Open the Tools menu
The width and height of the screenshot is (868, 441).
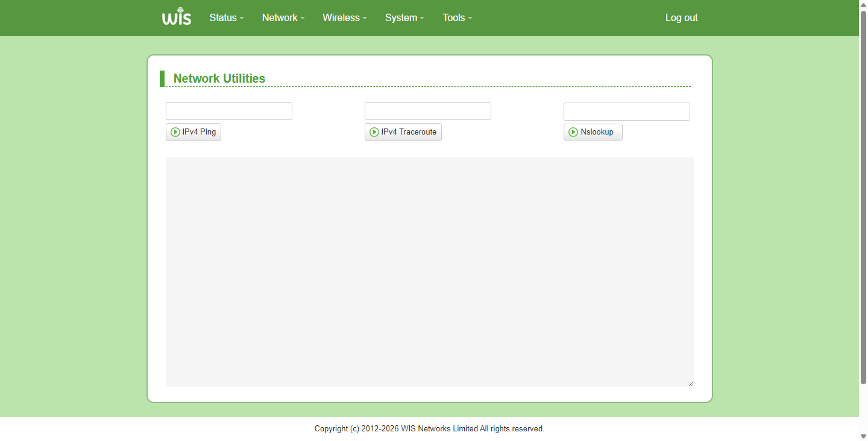(457, 18)
